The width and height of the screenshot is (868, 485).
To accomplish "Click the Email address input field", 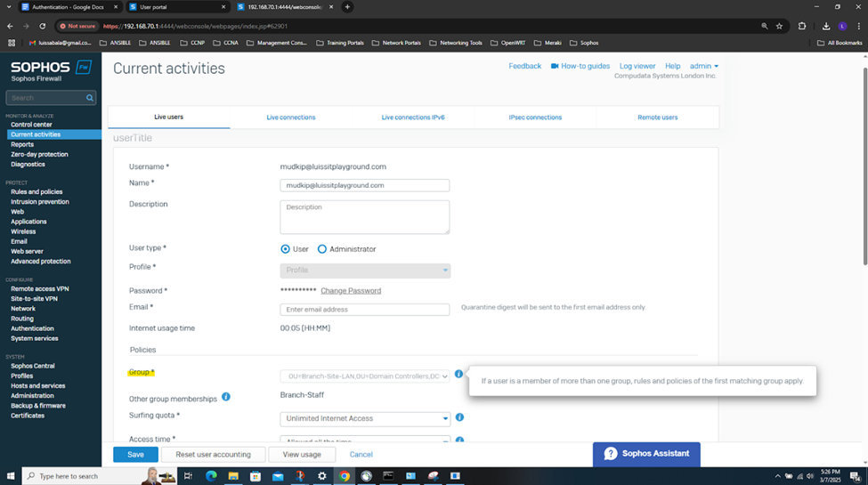I will [365, 310].
